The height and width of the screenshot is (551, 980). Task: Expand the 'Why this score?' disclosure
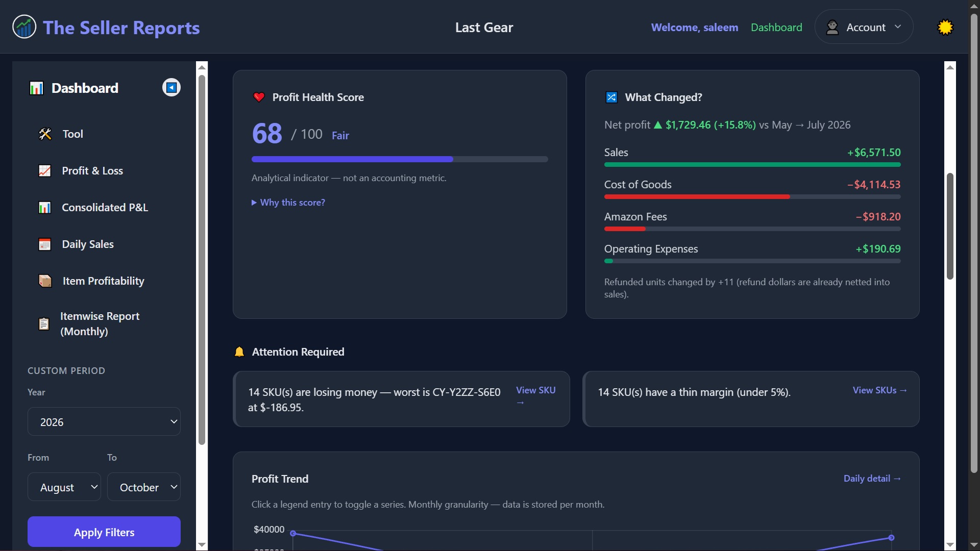[x=288, y=203]
